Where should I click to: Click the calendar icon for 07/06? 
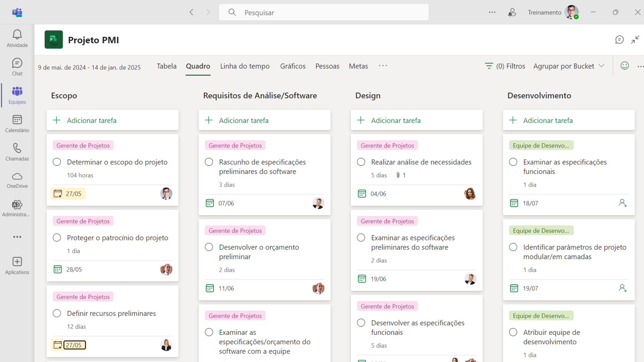pyautogui.click(x=210, y=203)
